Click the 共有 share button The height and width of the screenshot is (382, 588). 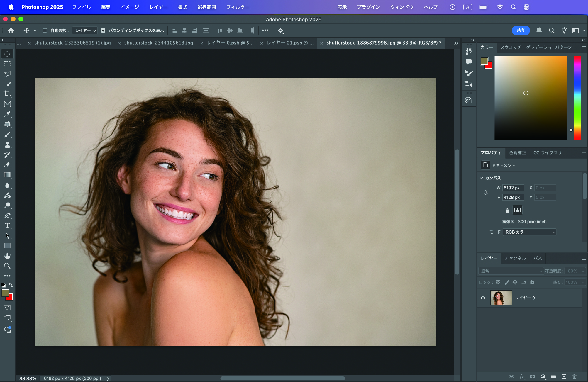[x=521, y=30]
